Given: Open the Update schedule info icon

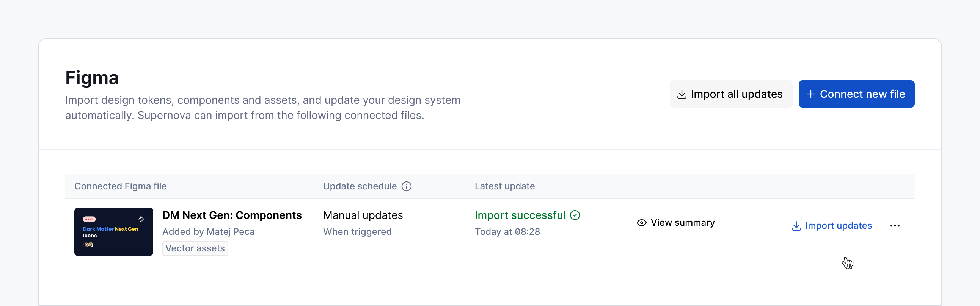Looking at the screenshot, I should (x=406, y=186).
